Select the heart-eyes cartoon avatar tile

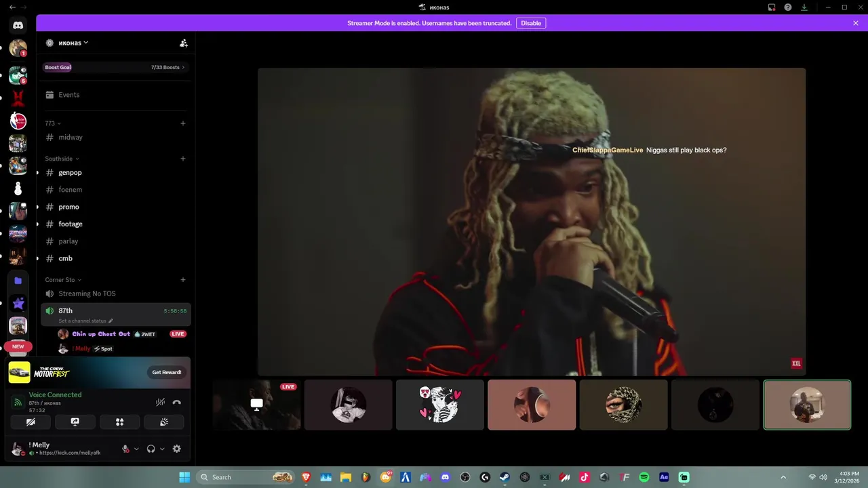point(440,405)
